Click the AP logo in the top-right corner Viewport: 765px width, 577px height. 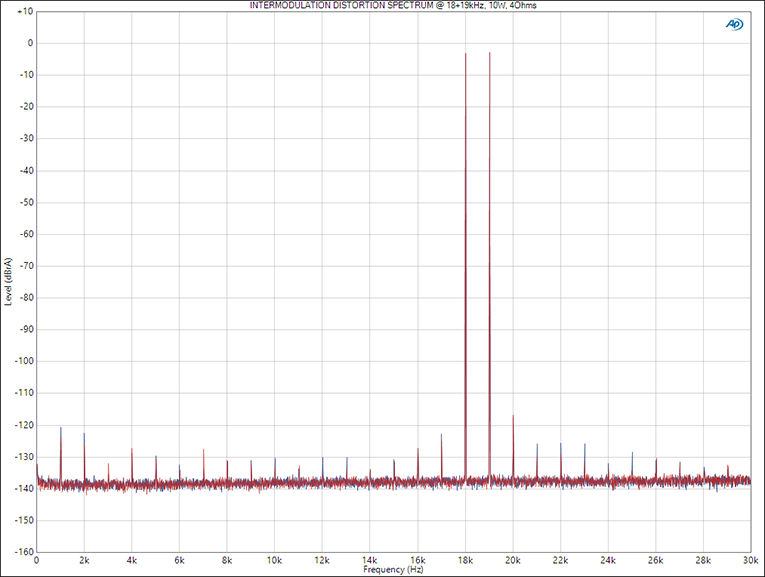pos(735,24)
